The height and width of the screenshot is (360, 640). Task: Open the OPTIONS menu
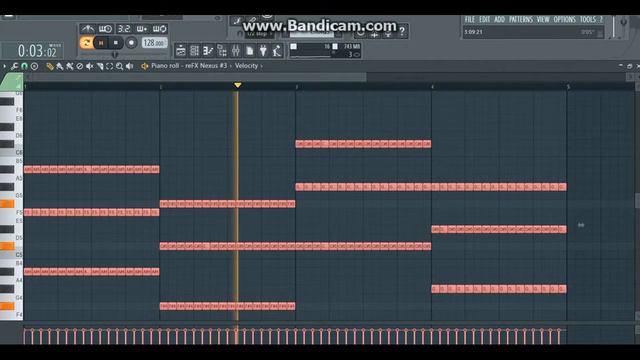(564, 20)
